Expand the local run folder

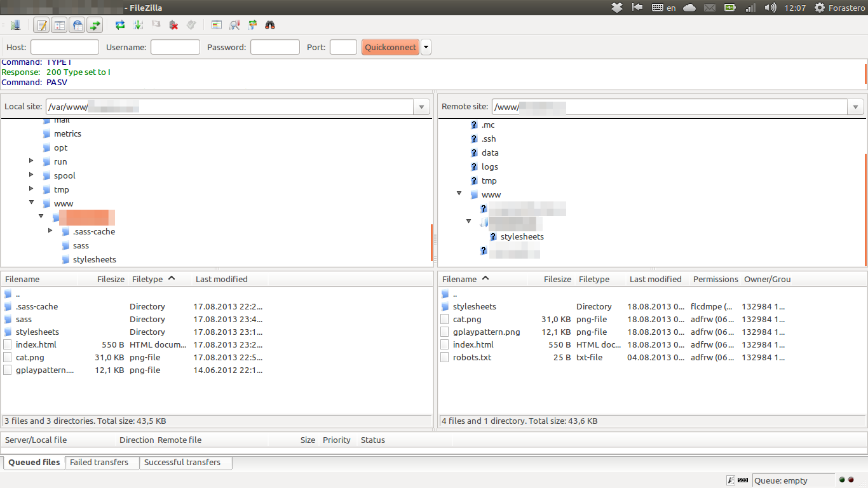tap(31, 161)
